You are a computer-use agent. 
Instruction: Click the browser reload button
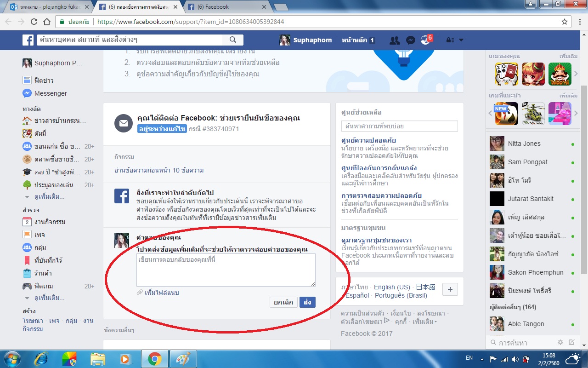34,22
